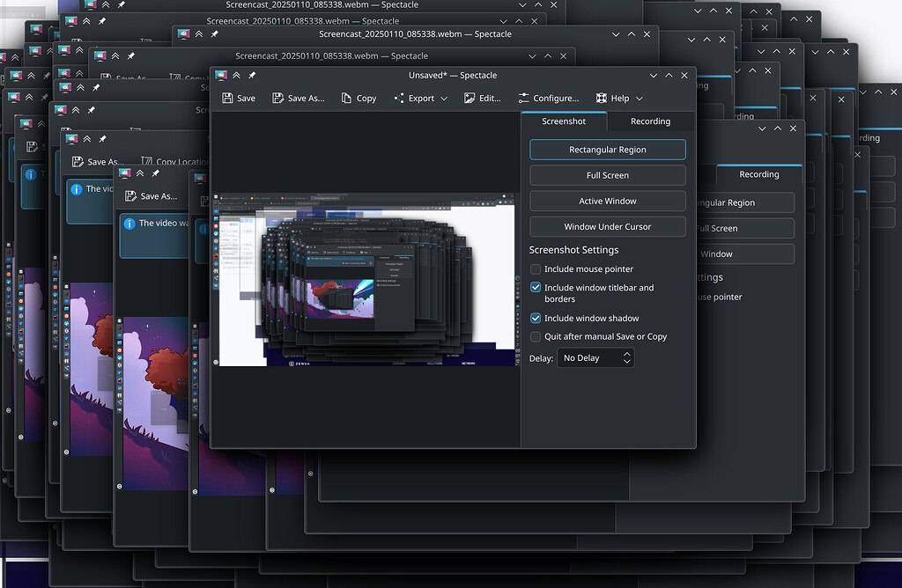Click the Save As... toolbar icon

(x=278, y=98)
